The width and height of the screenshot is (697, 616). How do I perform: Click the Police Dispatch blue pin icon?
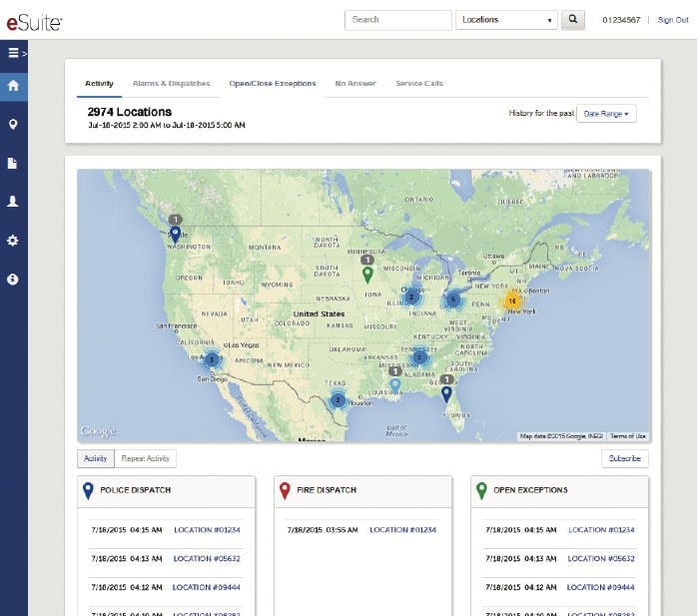click(88, 490)
